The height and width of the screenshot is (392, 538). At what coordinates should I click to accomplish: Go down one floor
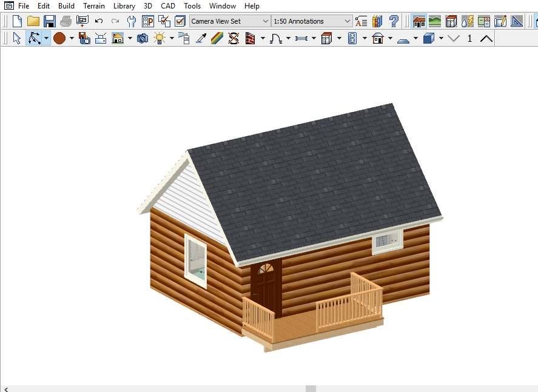[x=454, y=38]
